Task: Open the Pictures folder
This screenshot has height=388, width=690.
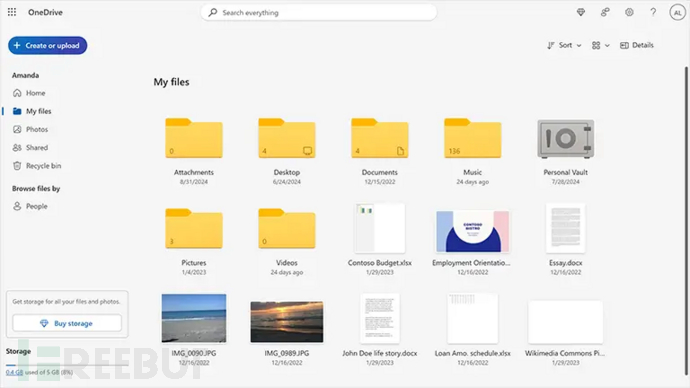Action: point(194,228)
